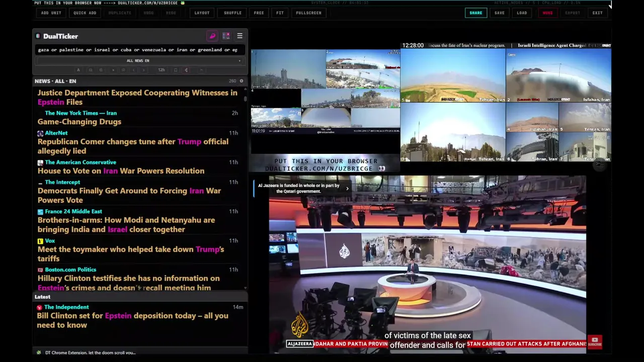Click the red-highlighted share icon in the ticker toolbar
The height and width of the screenshot is (362, 644).
[x=186, y=70]
